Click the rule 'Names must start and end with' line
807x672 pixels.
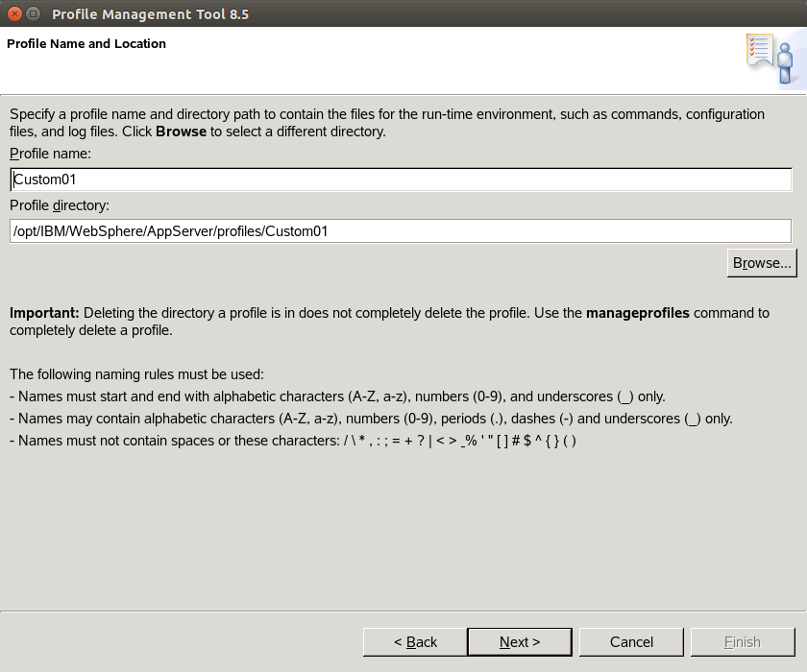click(337, 396)
